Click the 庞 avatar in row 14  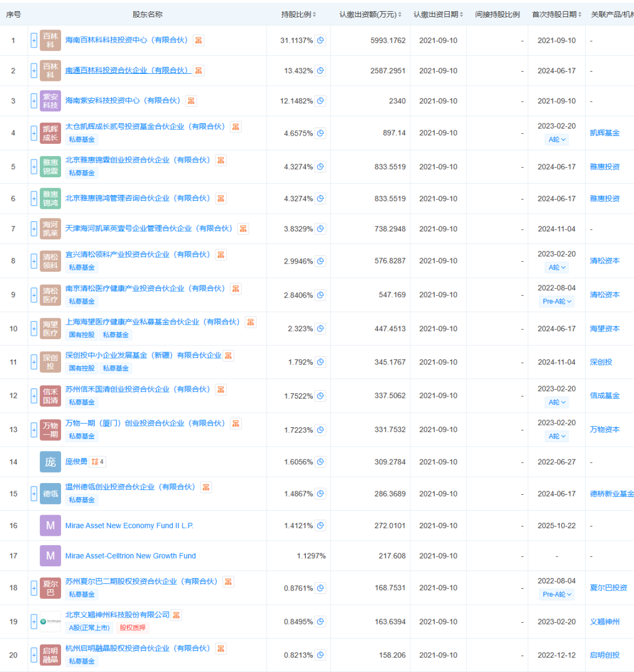(50, 462)
